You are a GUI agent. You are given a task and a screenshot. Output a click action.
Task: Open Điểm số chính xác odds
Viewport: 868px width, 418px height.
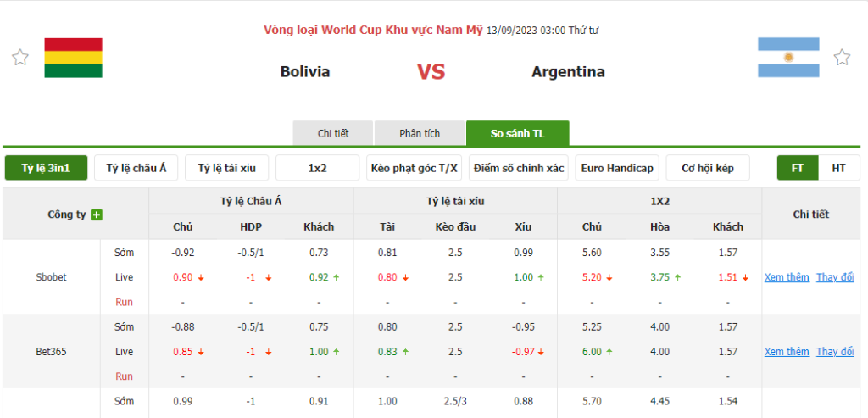(518, 168)
